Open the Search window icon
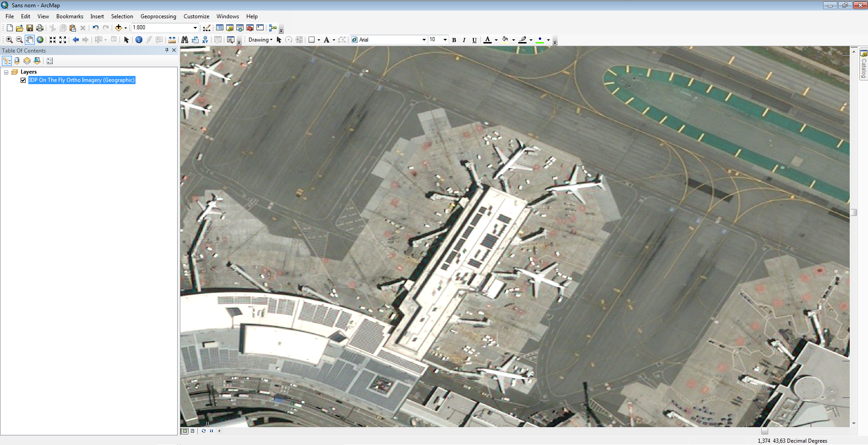This screenshot has width=868, height=445. pyautogui.click(x=240, y=28)
